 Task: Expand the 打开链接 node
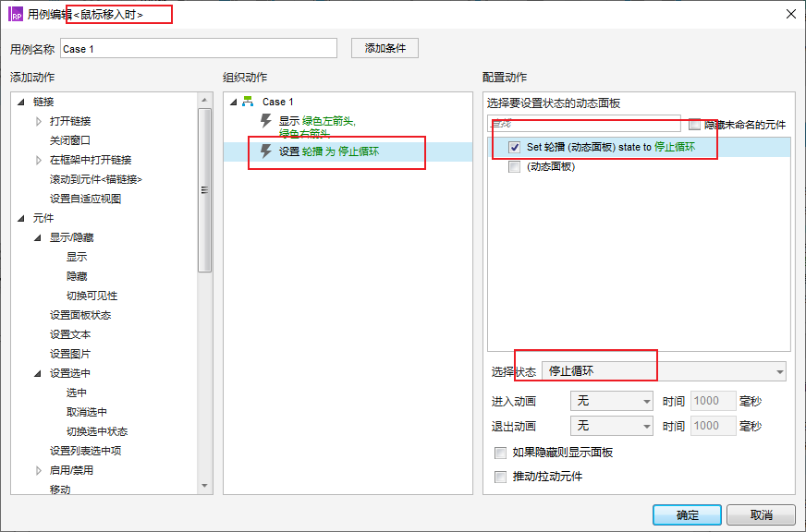click(39, 121)
